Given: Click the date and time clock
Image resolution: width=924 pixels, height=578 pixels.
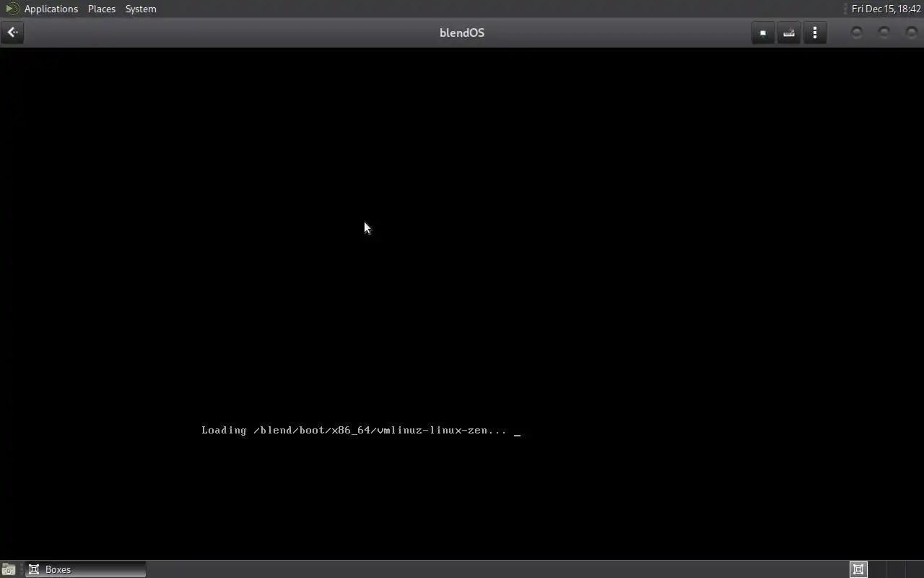Looking at the screenshot, I should click(886, 9).
